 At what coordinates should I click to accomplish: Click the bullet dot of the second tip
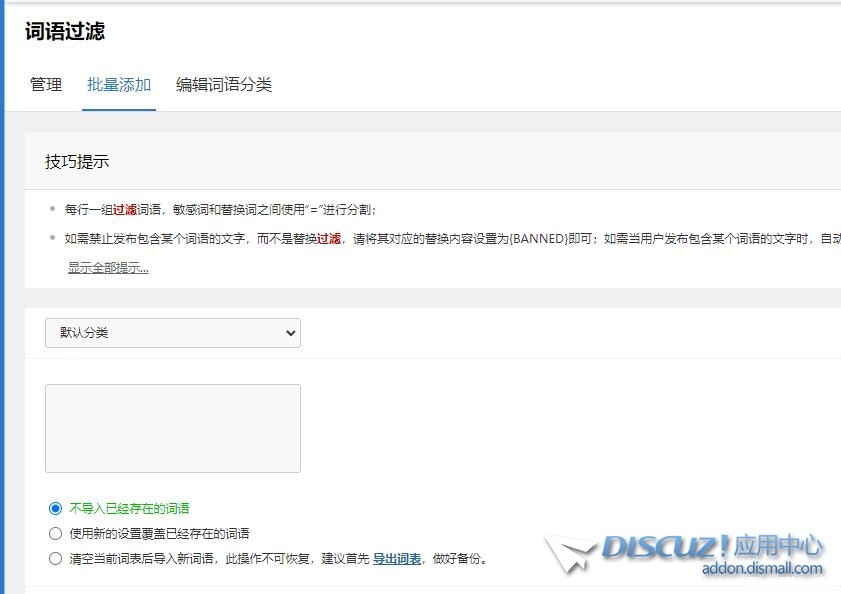[52, 238]
